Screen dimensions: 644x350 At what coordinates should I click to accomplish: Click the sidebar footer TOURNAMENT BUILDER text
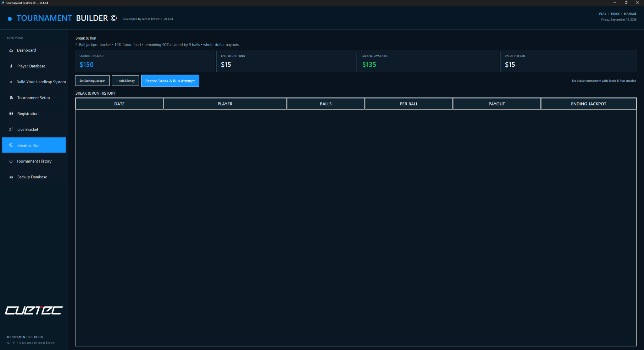coord(25,337)
